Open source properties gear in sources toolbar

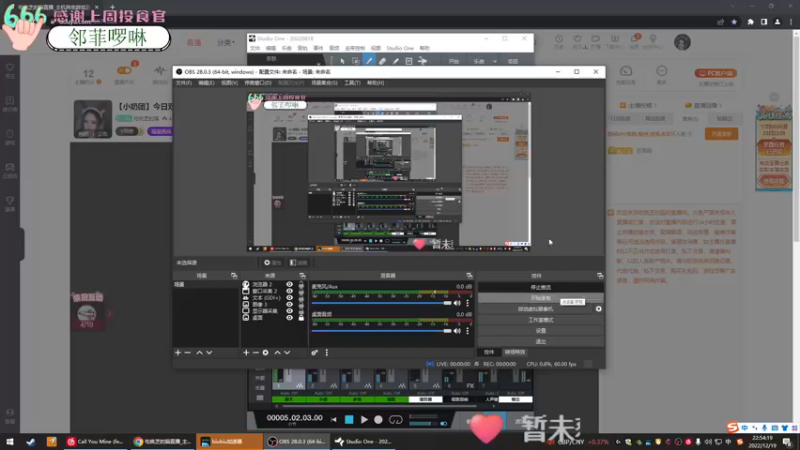pyautogui.click(x=265, y=353)
